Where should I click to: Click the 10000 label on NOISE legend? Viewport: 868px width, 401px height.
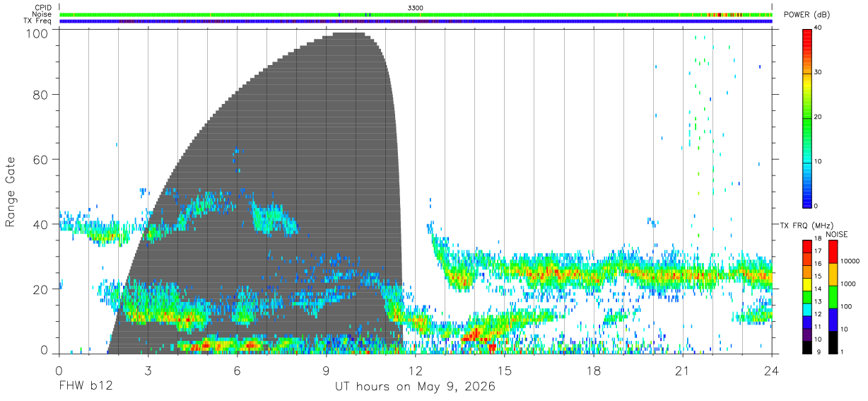click(850, 262)
